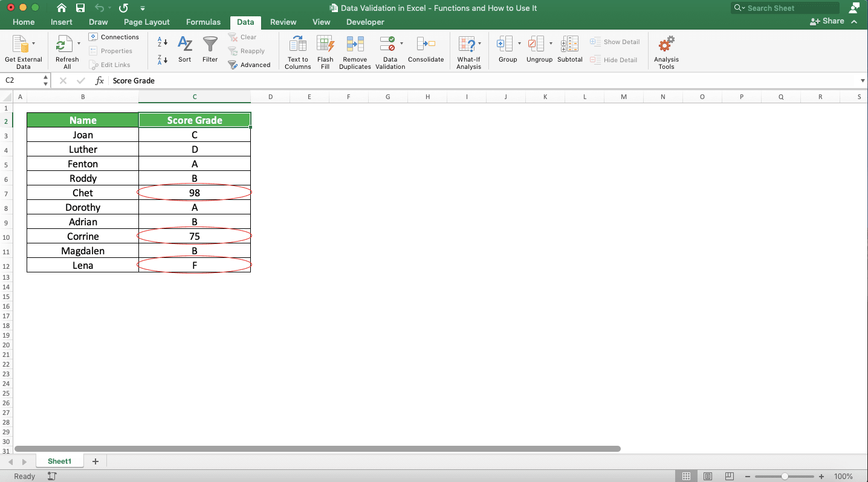Click the Search Sheet field

point(785,8)
